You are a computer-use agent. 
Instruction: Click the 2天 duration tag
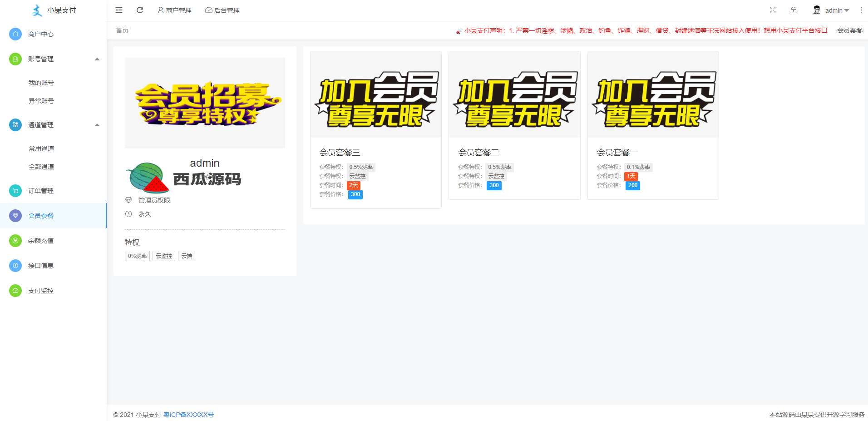tap(354, 185)
